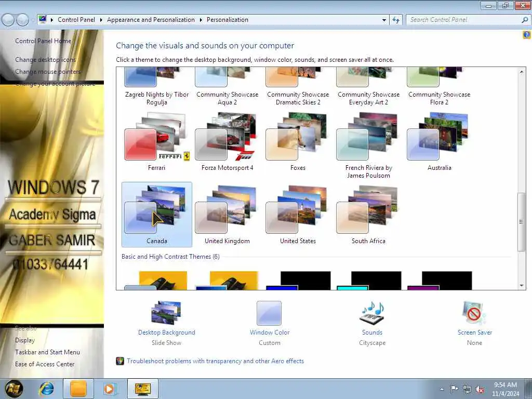Open the orange folder taskbar button
Viewport: 532px width, 399px height.
(78, 389)
